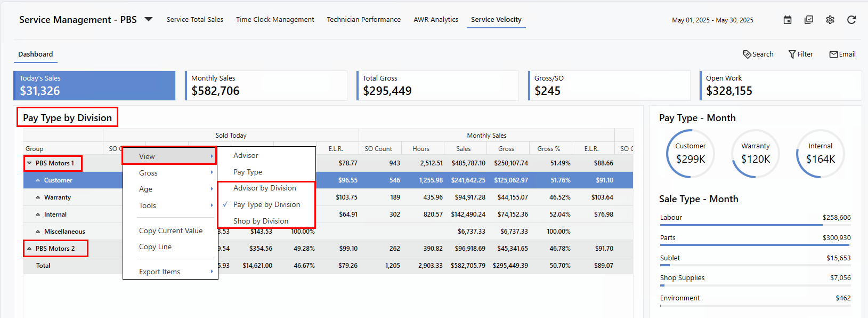The width and height of the screenshot is (868, 318).
Task: Click the Search tag icon
Action: point(747,54)
